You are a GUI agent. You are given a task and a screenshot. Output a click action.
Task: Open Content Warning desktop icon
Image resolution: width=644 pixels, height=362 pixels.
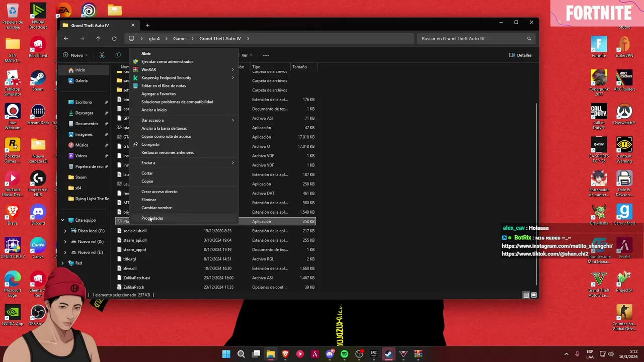[x=624, y=150]
